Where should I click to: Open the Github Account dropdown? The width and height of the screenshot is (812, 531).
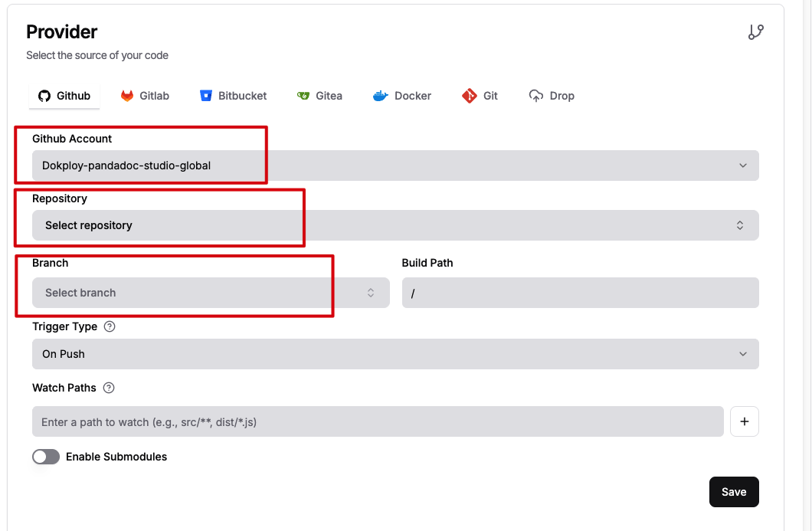pos(395,166)
